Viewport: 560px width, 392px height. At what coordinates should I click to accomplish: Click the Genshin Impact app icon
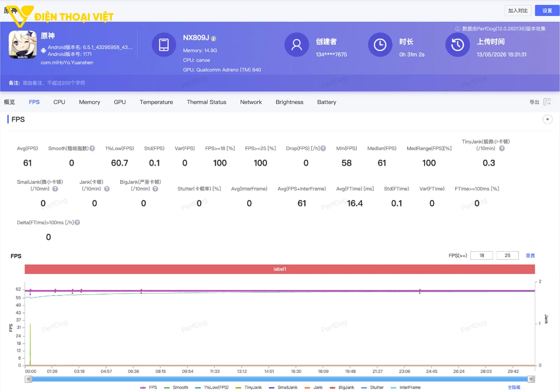pos(23,45)
